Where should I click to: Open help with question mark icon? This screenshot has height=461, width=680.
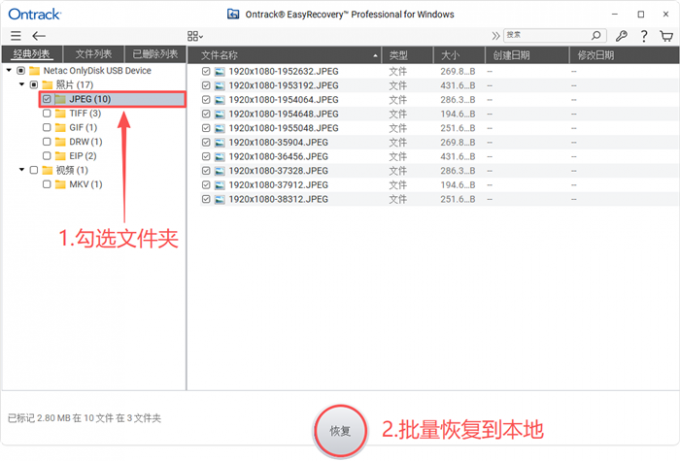pyautogui.click(x=644, y=36)
